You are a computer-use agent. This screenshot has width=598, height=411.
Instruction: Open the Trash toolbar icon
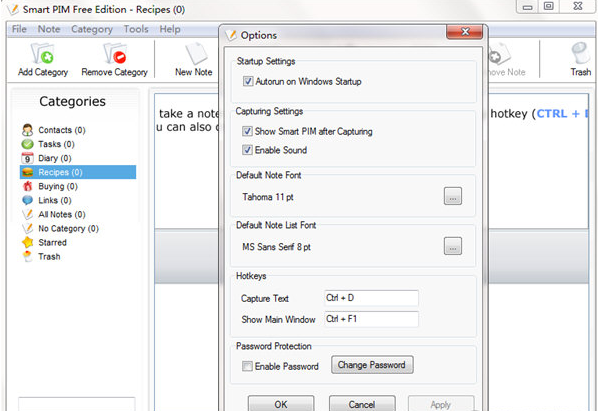click(x=580, y=53)
